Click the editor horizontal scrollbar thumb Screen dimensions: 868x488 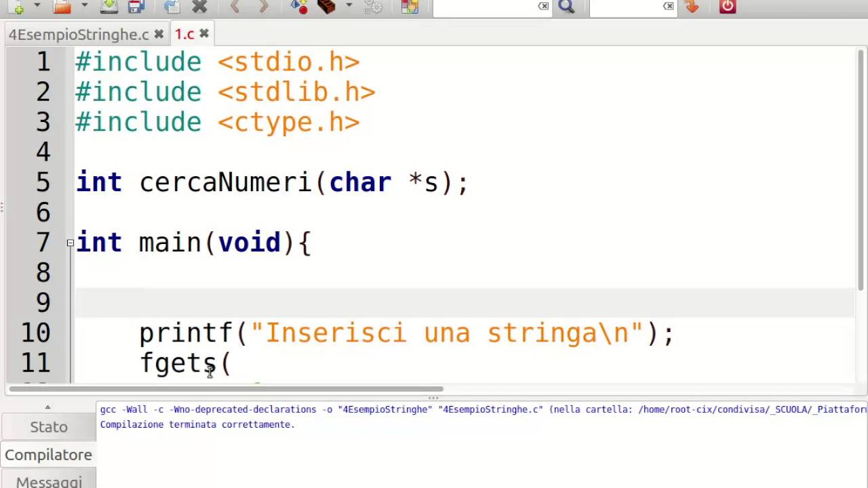pos(226,389)
